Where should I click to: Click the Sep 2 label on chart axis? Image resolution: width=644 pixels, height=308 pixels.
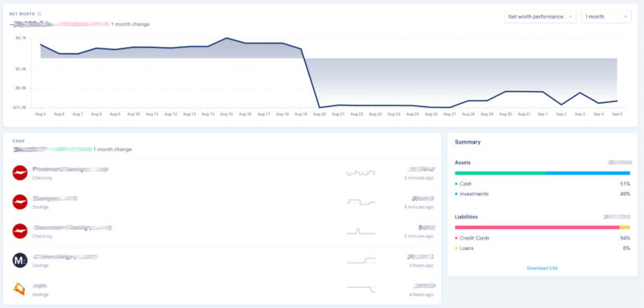point(561,114)
